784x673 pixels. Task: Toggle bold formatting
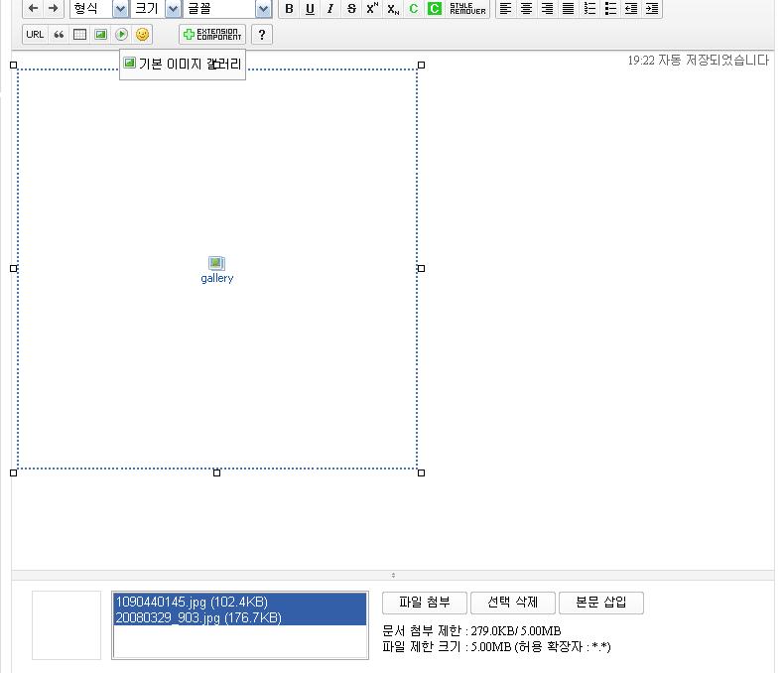pyautogui.click(x=289, y=9)
